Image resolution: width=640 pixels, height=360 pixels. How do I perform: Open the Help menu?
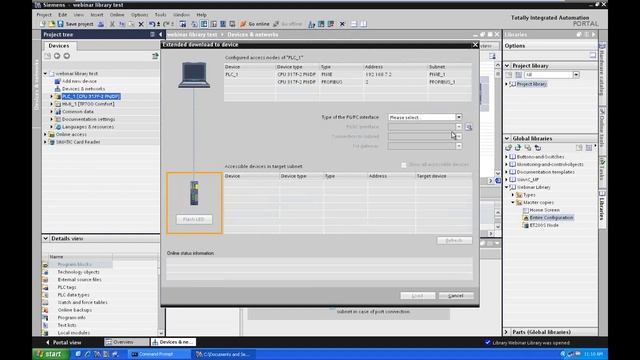click(202, 15)
